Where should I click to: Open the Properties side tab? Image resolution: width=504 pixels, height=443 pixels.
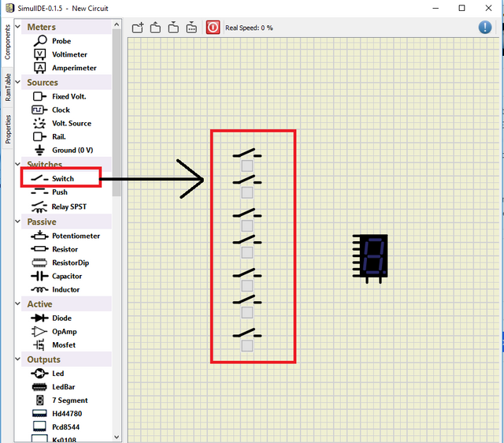pos(7,129)
